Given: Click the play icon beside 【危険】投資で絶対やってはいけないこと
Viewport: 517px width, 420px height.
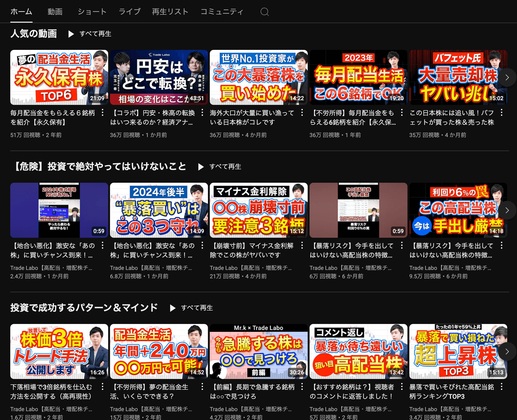Looking at the screenshot, I should 201,167.
